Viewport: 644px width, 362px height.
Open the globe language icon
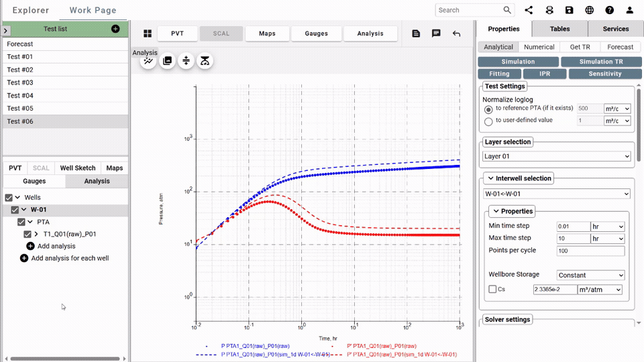point(590,10)
